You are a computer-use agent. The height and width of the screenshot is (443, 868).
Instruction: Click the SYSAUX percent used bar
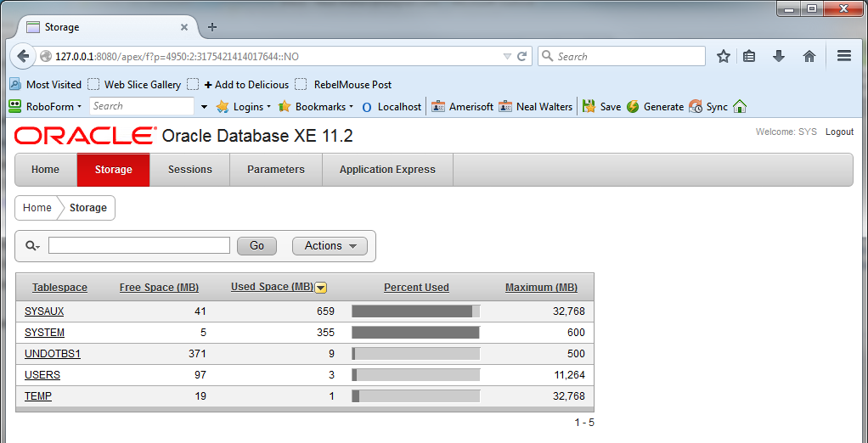pos(415,311)
